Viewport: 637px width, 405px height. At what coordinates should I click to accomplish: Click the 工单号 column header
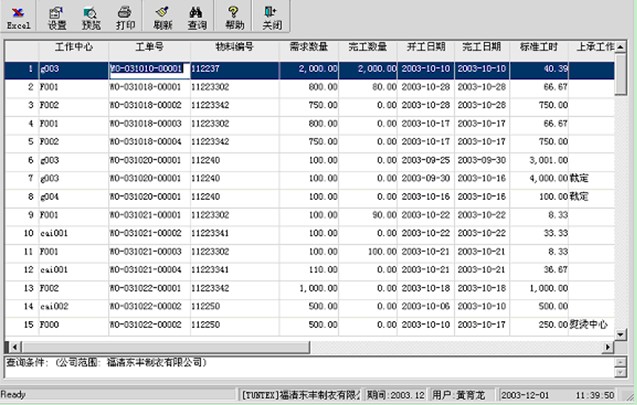147,47
